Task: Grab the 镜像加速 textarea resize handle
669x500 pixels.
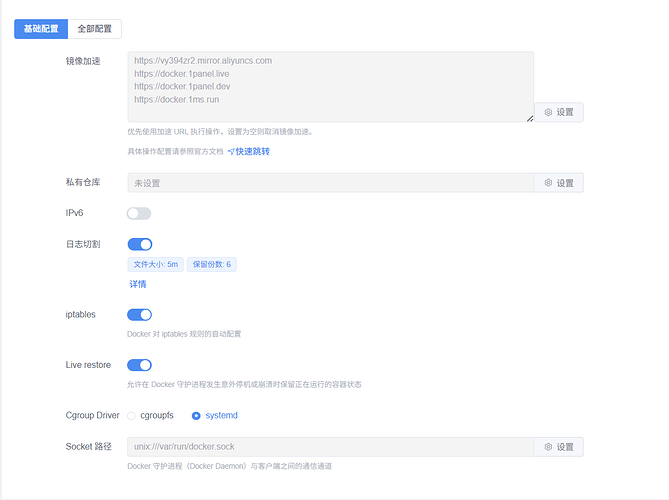Action: point(529,118)
